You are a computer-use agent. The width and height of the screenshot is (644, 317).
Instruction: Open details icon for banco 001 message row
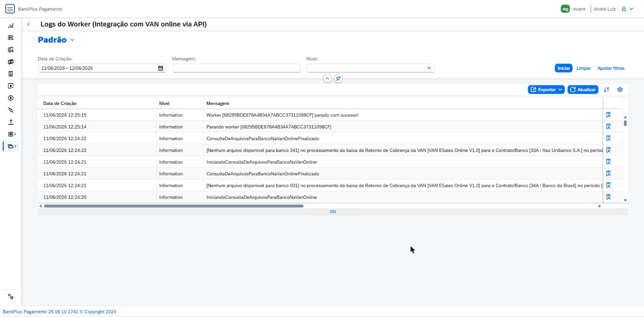(609, 185)
